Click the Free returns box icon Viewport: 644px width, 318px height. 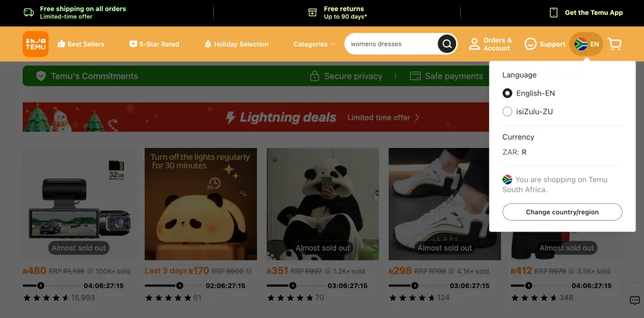click(312, 13)
